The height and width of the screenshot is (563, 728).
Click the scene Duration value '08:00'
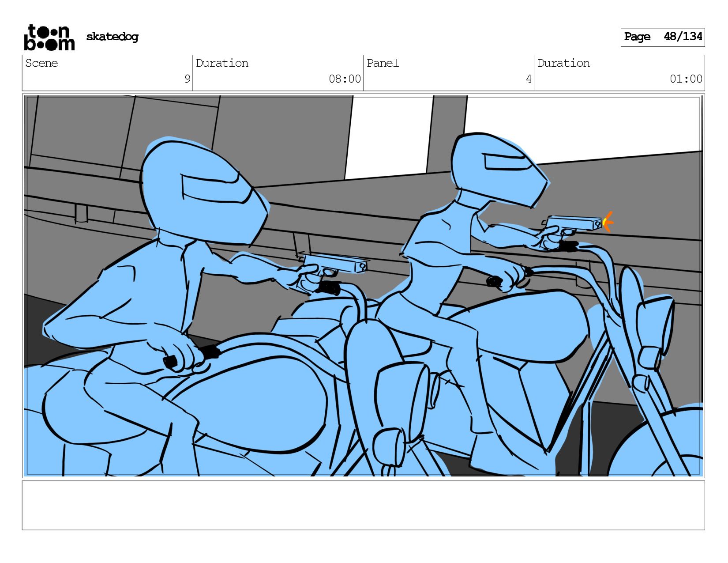345,79
